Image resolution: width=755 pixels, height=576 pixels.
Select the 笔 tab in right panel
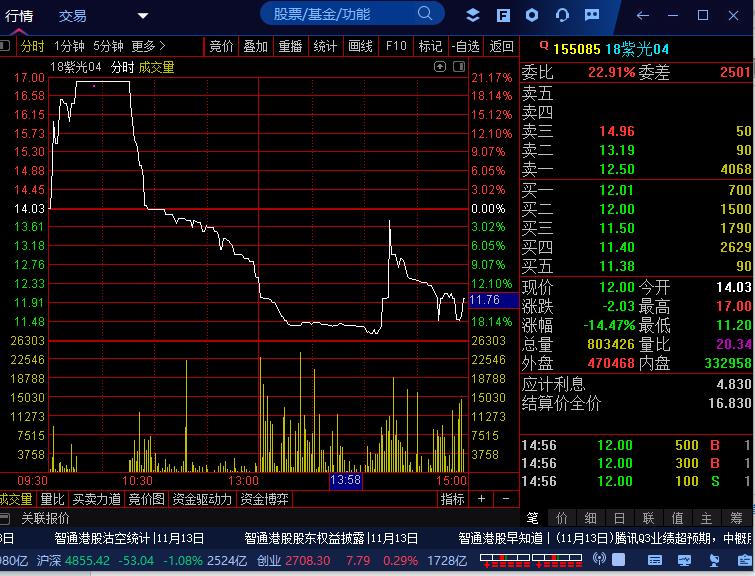[x=533, y=518]
